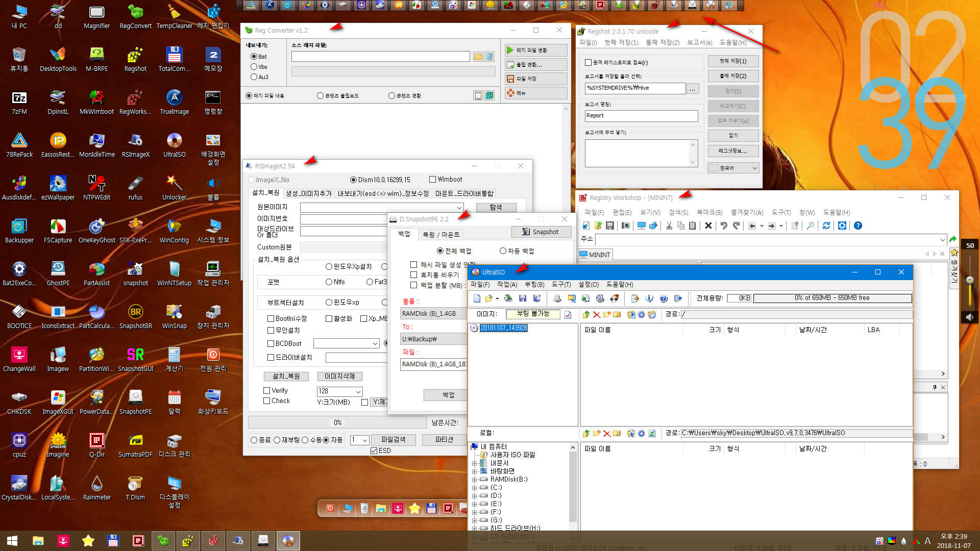The width and height of the screenshot is (980, 551).
Task: Click the blue gear settings icon in Registry Workshop
Action: pyautogui.click(x=842, y=226)
